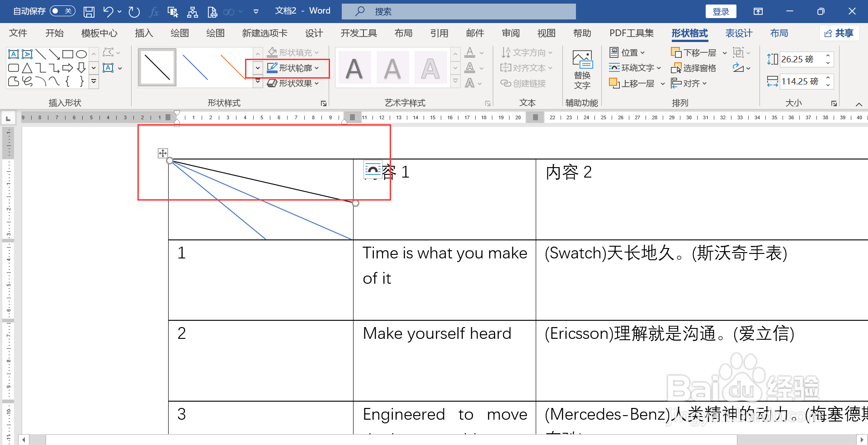Select the arrow line shape
Image resolution: width=868 pixels, height=445 pixels.
pyautogui.click(x=54, y=54)
